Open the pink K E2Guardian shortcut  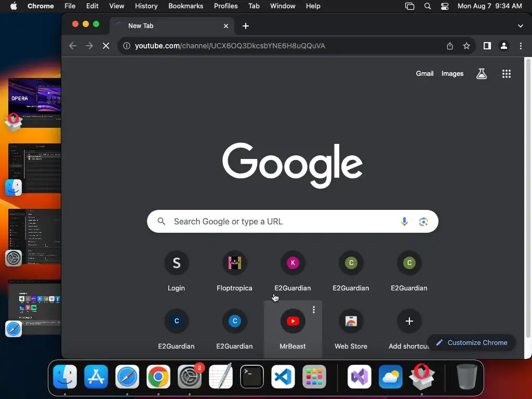pyautogui.click(x=293, y=271)
